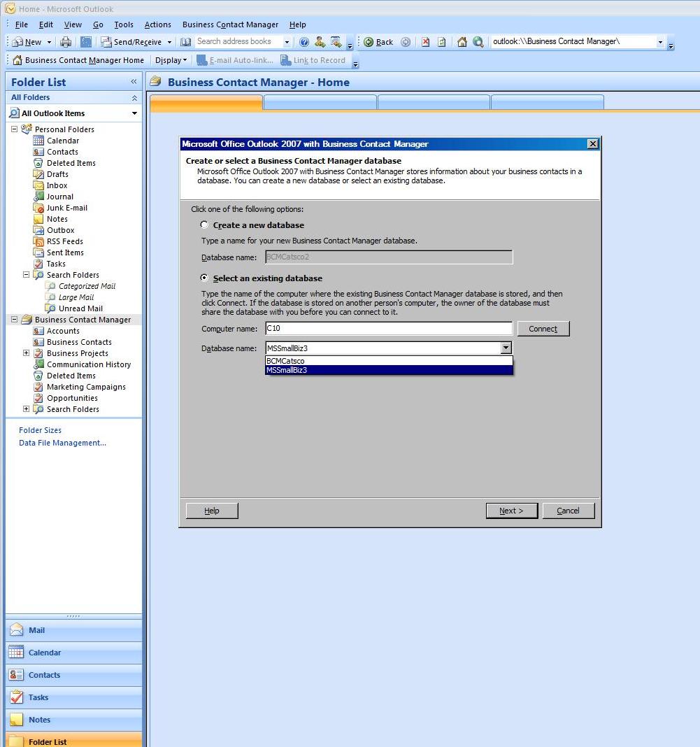Expand the Business Projects tree node
The image size is (700, 747).
[x=27, y=353]
